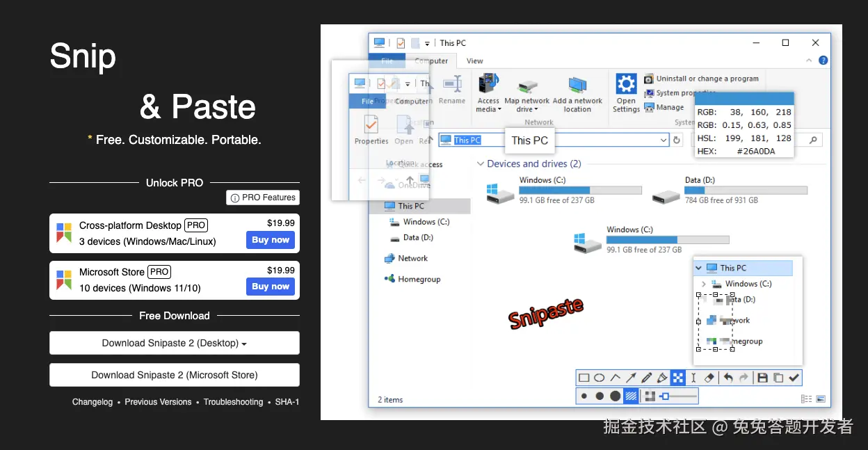Click the This PC address bar field

554,140
